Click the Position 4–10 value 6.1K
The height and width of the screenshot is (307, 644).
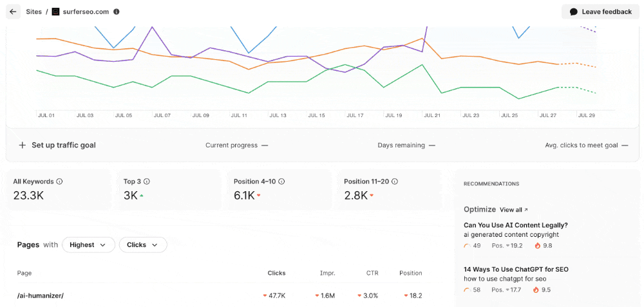[244, 196]
